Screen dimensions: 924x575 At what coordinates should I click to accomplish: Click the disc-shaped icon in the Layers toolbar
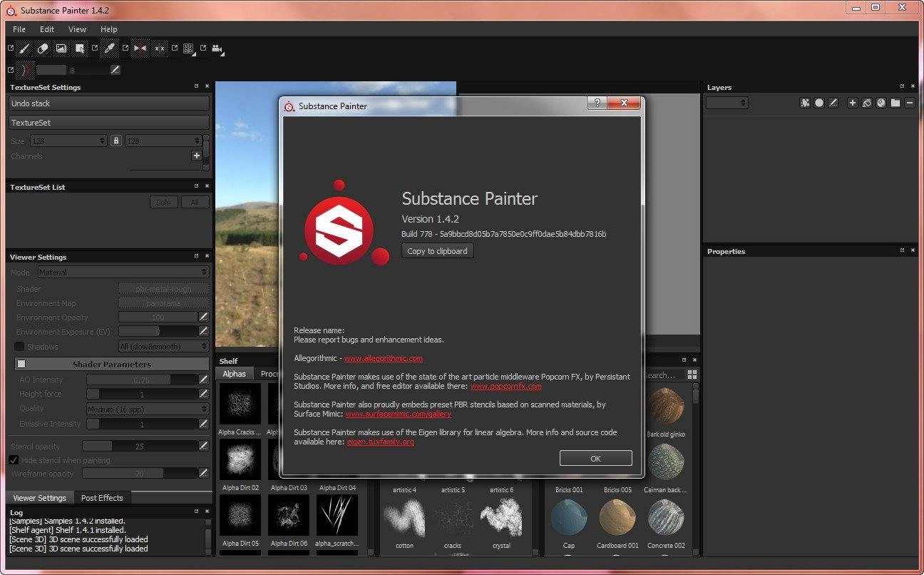(x=881, y=103)
